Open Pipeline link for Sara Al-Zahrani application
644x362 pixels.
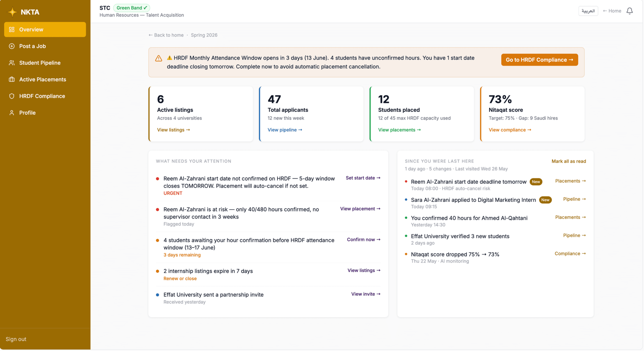click(x=574, y=199)
